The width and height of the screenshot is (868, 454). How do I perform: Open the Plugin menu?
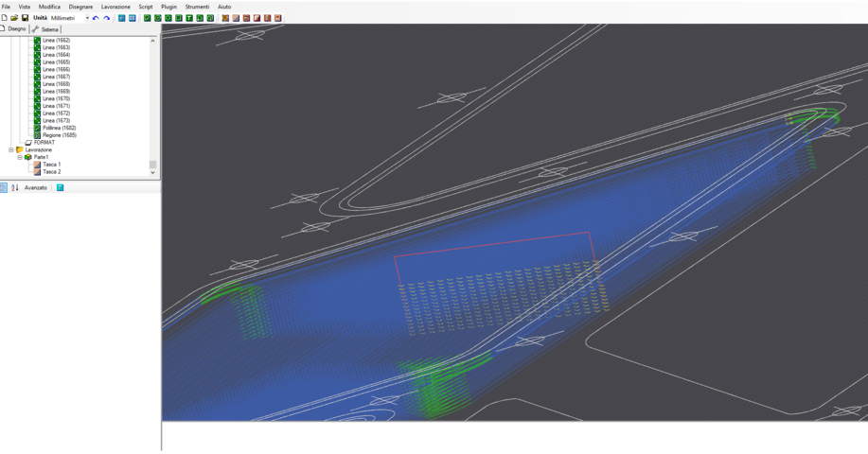168,7
